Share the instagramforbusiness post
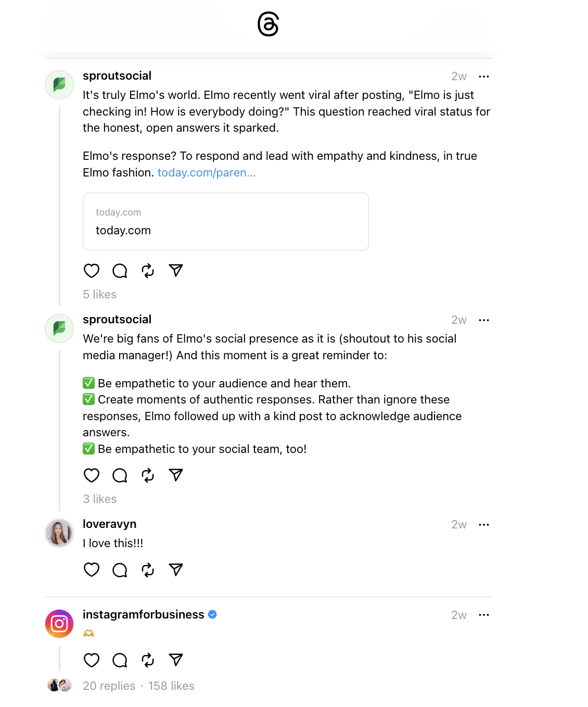This screenshot has height=707, width=588. (176, 660)
